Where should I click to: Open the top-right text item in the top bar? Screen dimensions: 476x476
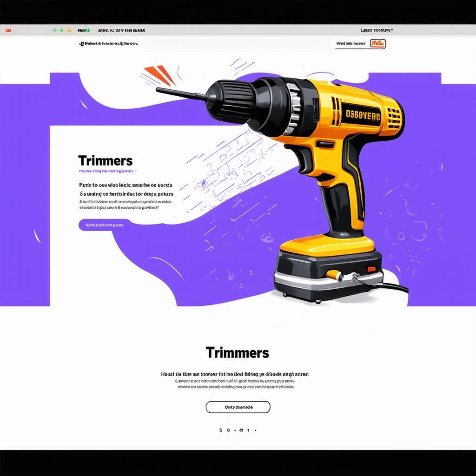pyautogui.click(x=377, y=30)
